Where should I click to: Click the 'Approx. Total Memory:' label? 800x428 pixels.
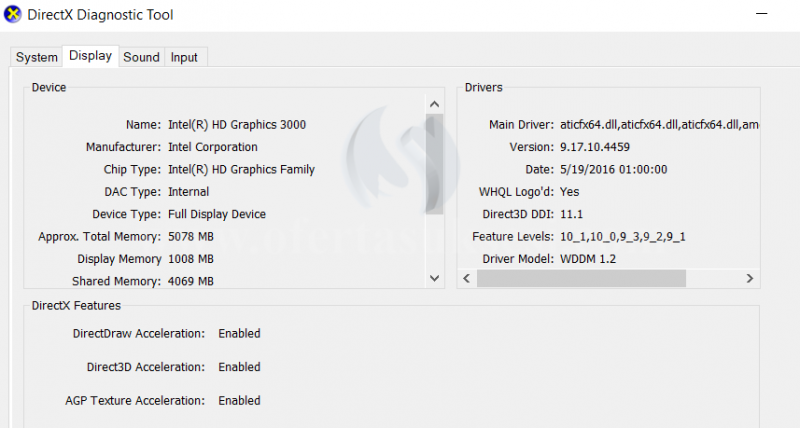[x=99, y=237]
